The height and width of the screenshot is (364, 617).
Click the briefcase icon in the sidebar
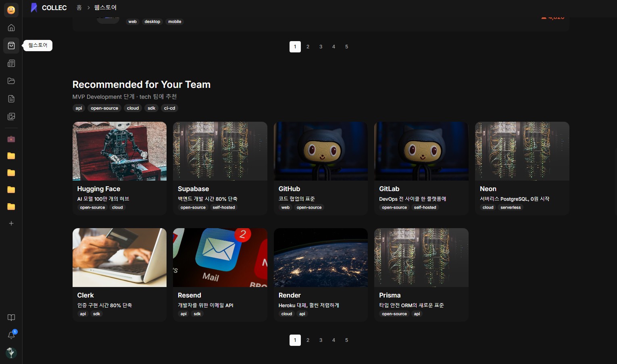11,139
